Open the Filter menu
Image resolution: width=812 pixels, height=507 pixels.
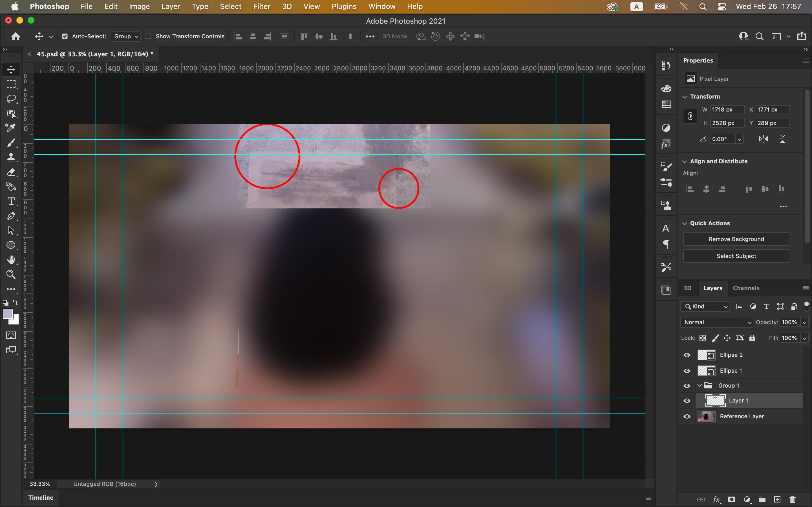(261, 6)
